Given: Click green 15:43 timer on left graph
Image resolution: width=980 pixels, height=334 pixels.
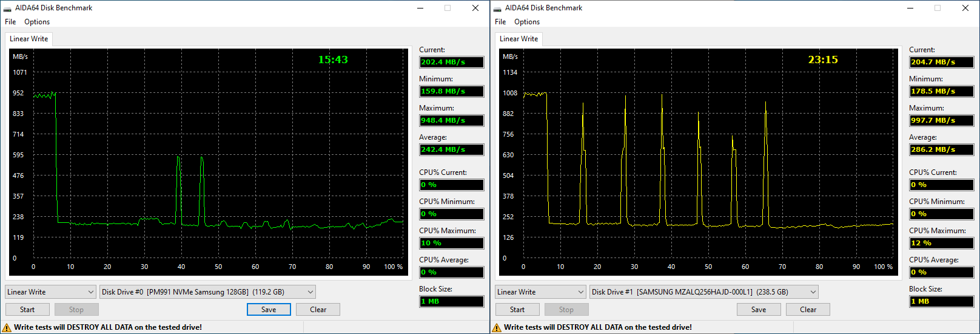Looking at the screenshot, I should [x=333, y=60].
